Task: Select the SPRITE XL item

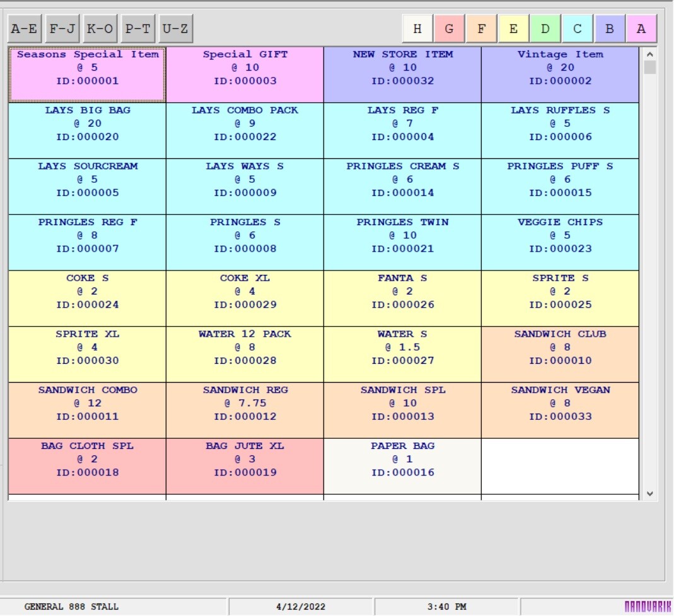Action: (x=87, y=354)
